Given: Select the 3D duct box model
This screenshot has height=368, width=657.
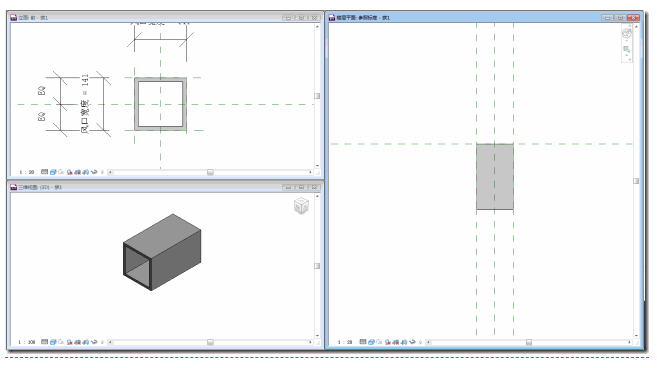Looking at the screenshot, I should pos(162,252).
